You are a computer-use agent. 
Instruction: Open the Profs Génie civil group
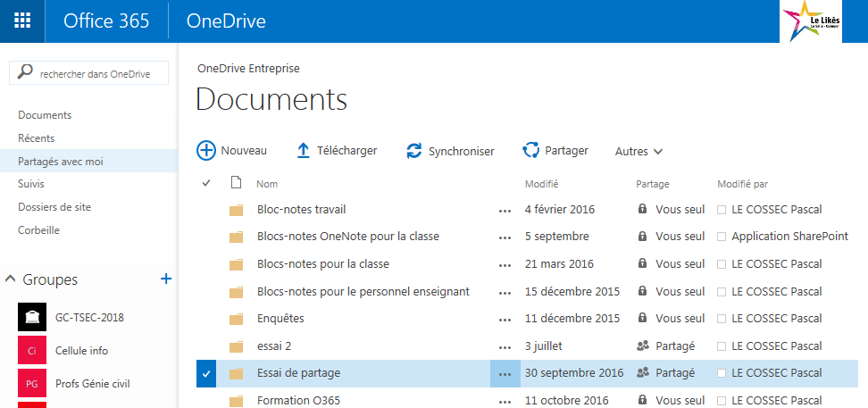pyautogui.click(x=93, y=383)
